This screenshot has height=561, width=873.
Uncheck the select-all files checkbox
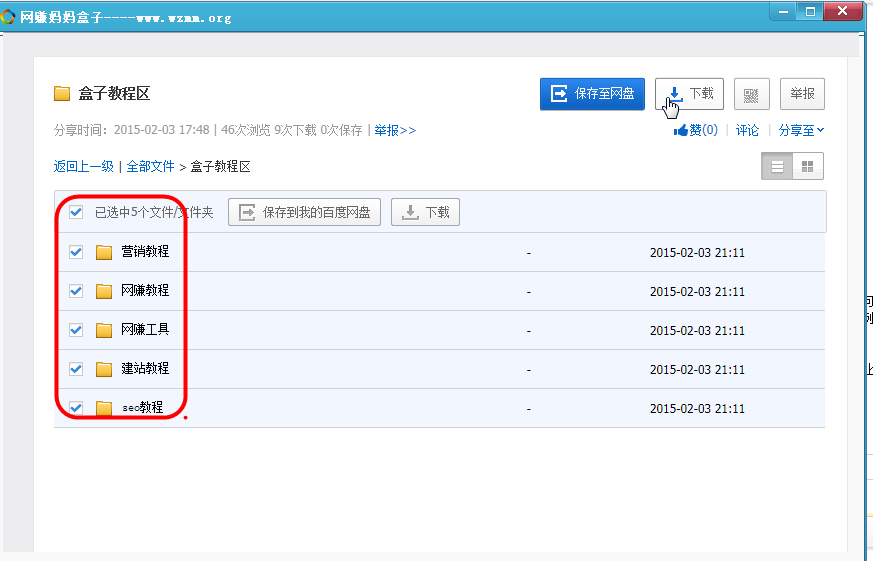tap(76, 212)
